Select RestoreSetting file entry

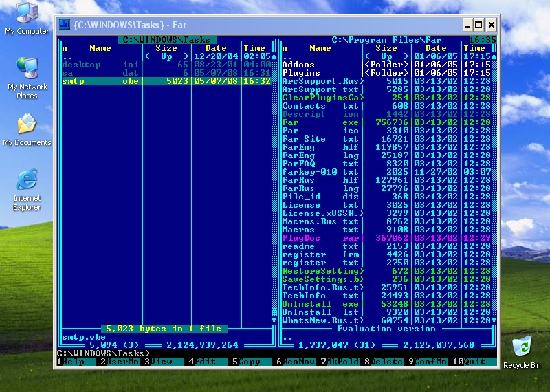click(x=386, y=271)
